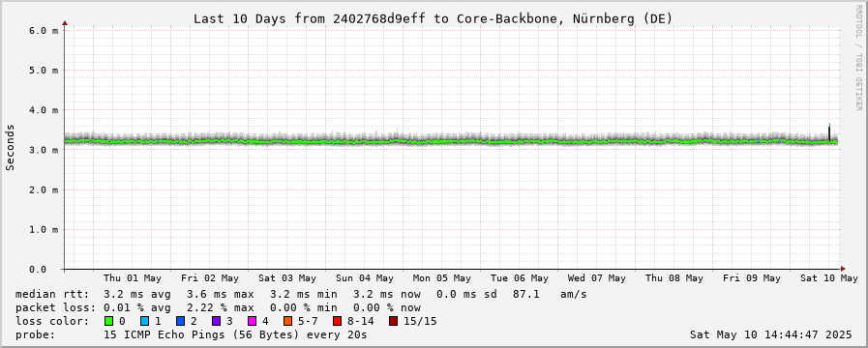Click the '1.0 m' y-axis value
868x348 pixels.
coord(43,230)
